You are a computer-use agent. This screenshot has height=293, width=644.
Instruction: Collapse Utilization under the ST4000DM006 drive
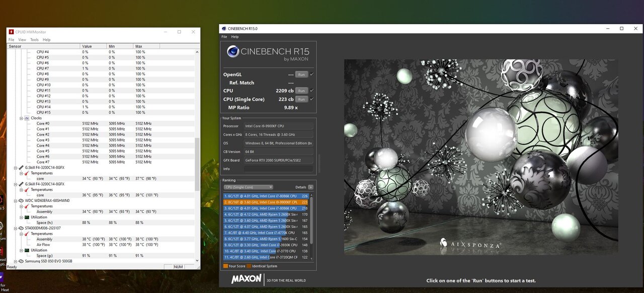pyautogui.click(x=21, y=250)
